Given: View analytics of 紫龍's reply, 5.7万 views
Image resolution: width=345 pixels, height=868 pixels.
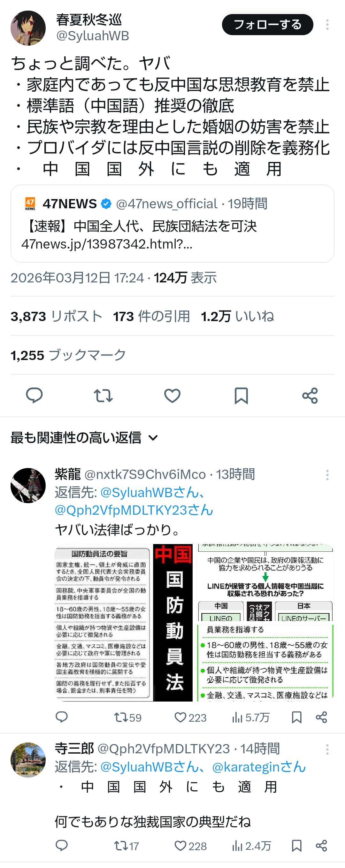Looking at the screenshot, I should point(251,718).
